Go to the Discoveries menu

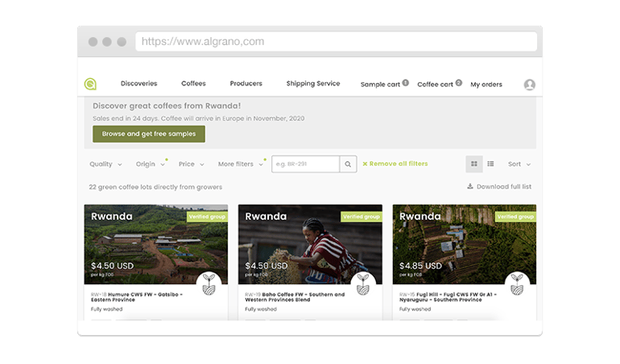(138, 84)
